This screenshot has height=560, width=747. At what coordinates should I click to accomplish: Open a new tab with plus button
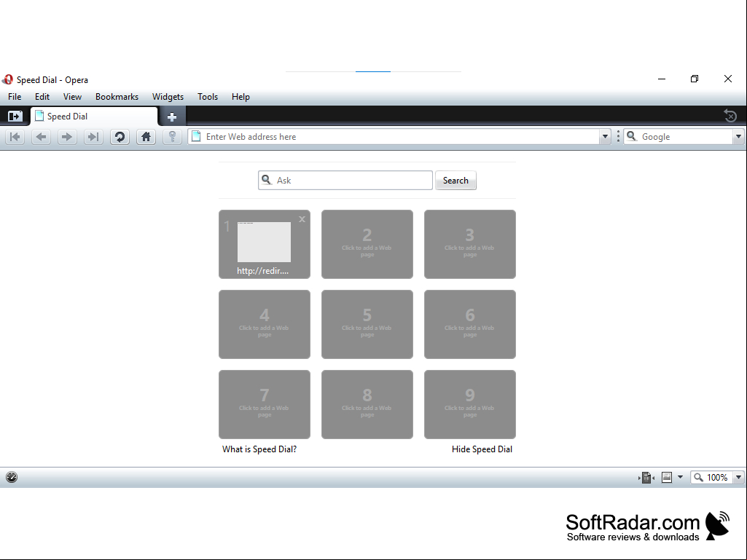click(172, 117)
